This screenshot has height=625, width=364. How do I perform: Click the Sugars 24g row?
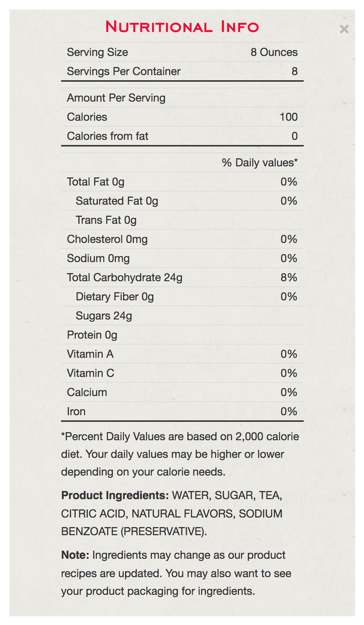point(182,316)
